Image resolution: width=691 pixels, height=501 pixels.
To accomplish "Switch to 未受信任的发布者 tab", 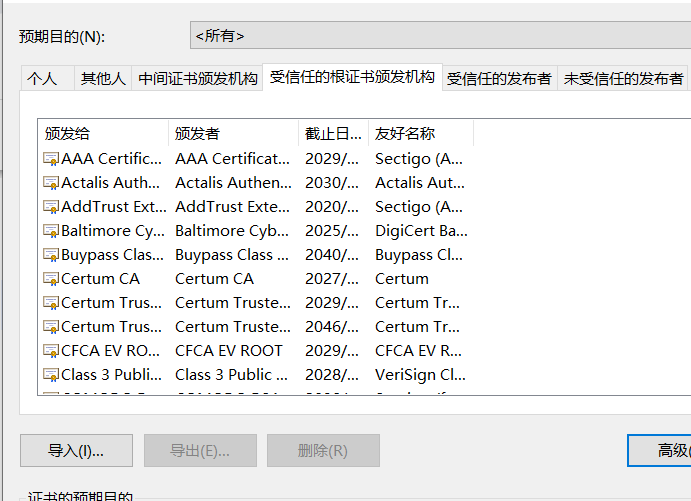I will pyautogui.click(x=623, y=78).
